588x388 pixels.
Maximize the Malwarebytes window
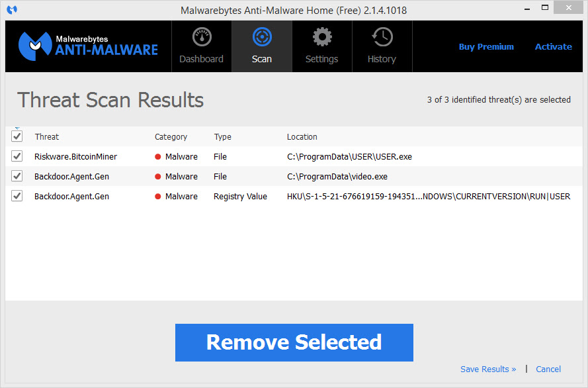[545, 7]
